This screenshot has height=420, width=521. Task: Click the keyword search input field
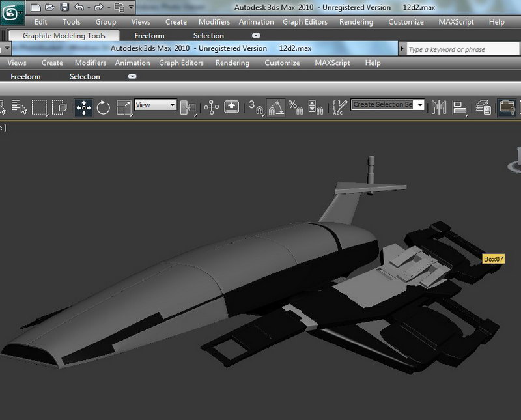click(x=463, y=49)
